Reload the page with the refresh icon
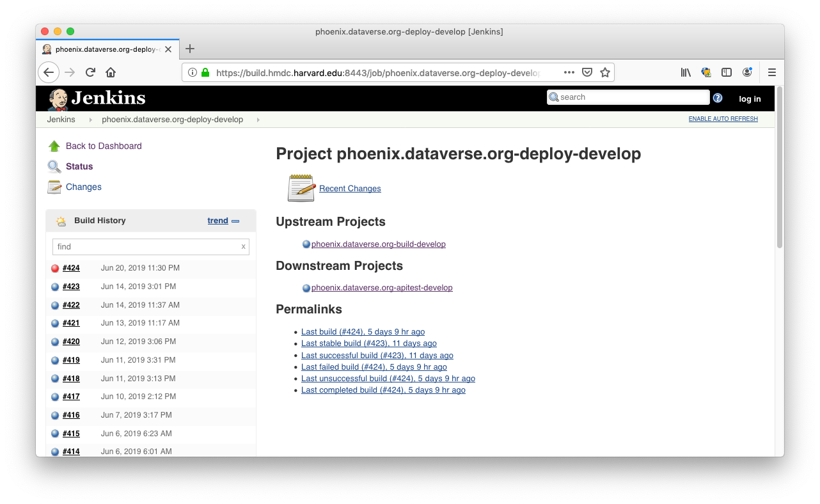The image size is (820, 504). click(90, 72)
